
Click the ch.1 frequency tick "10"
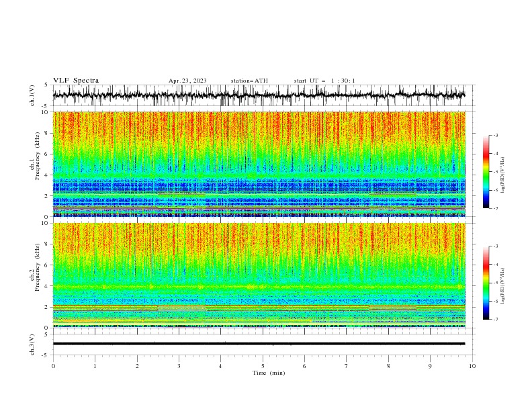tap(46, 112)
